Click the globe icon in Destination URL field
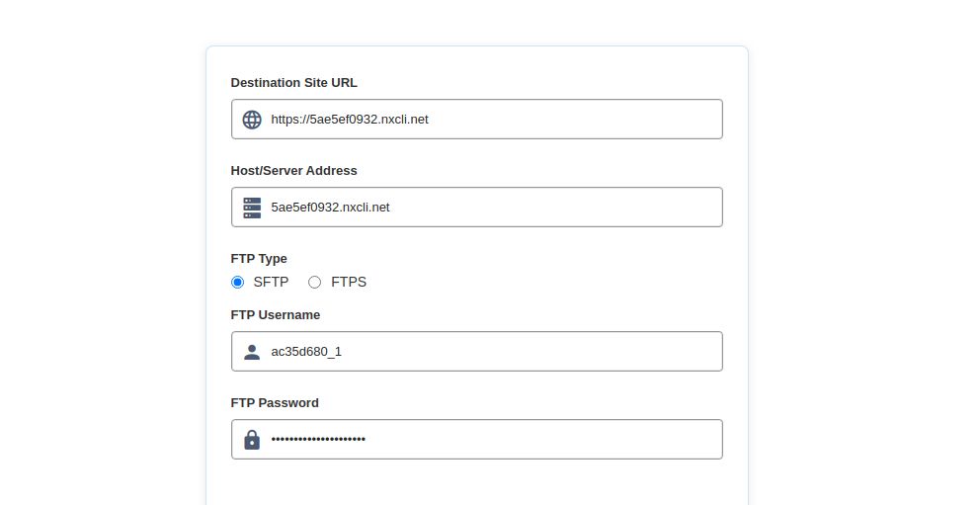 (x=252, y=120)
